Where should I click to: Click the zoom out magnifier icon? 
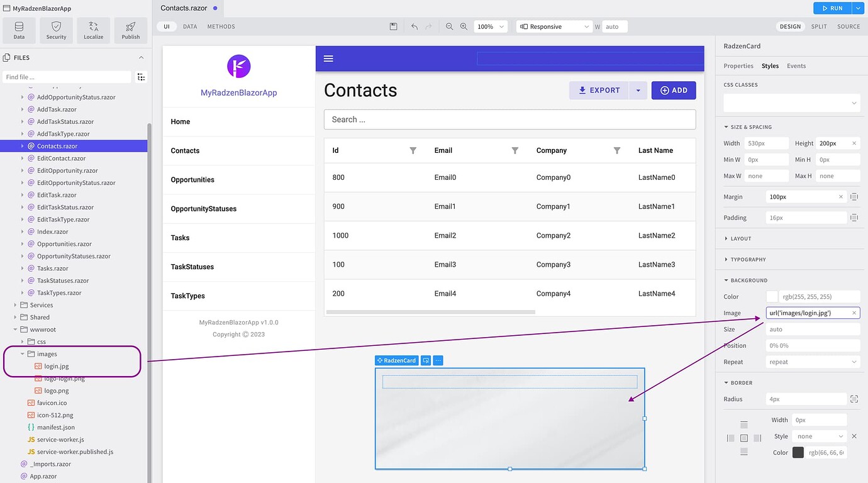[x=449, y=26]
